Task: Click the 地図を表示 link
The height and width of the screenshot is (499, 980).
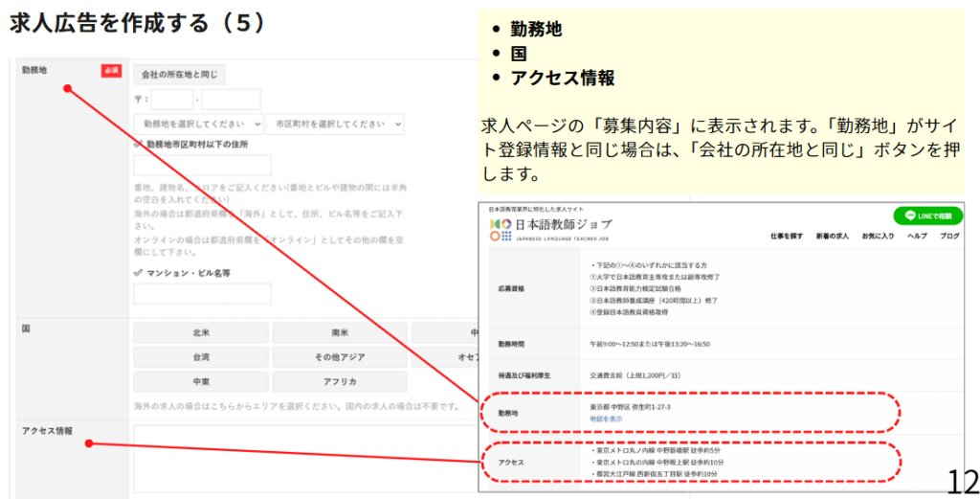Action: [606, 419]
